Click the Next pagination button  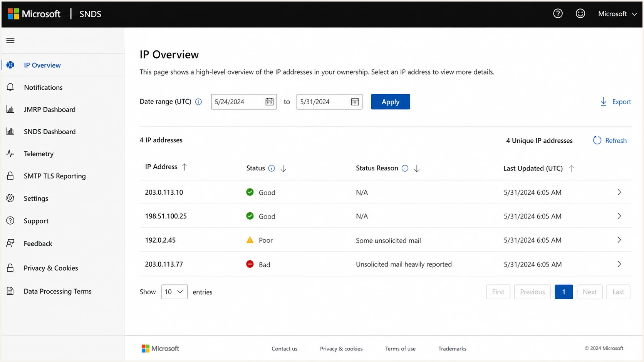pos(589,292)
